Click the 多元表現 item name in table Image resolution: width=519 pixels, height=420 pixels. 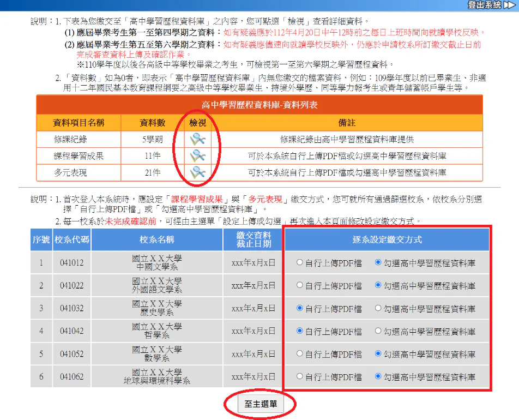(x=70, y=172)
